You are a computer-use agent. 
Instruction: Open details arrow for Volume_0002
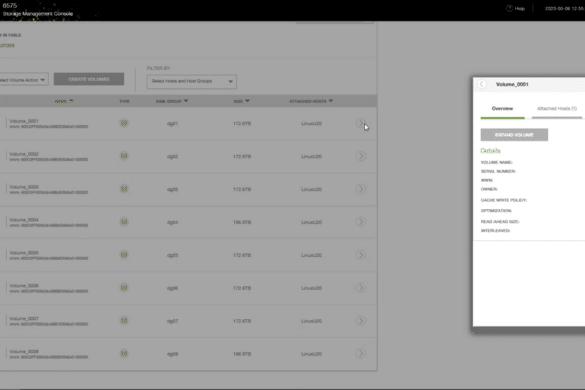(360, 156)
